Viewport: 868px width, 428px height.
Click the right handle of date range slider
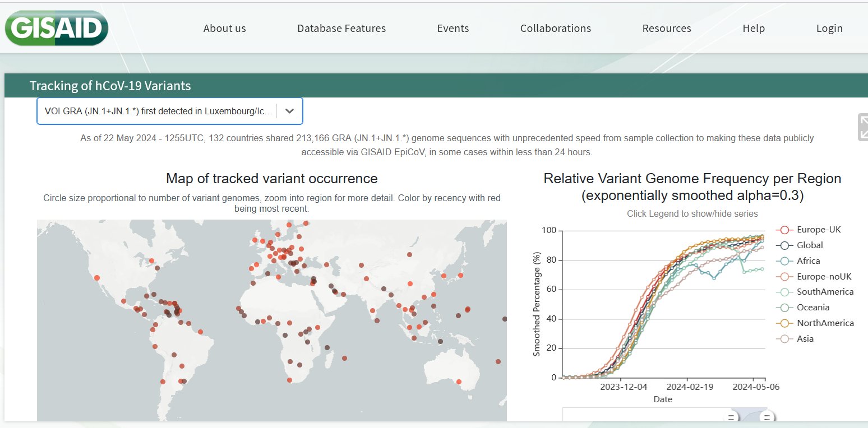768,417
